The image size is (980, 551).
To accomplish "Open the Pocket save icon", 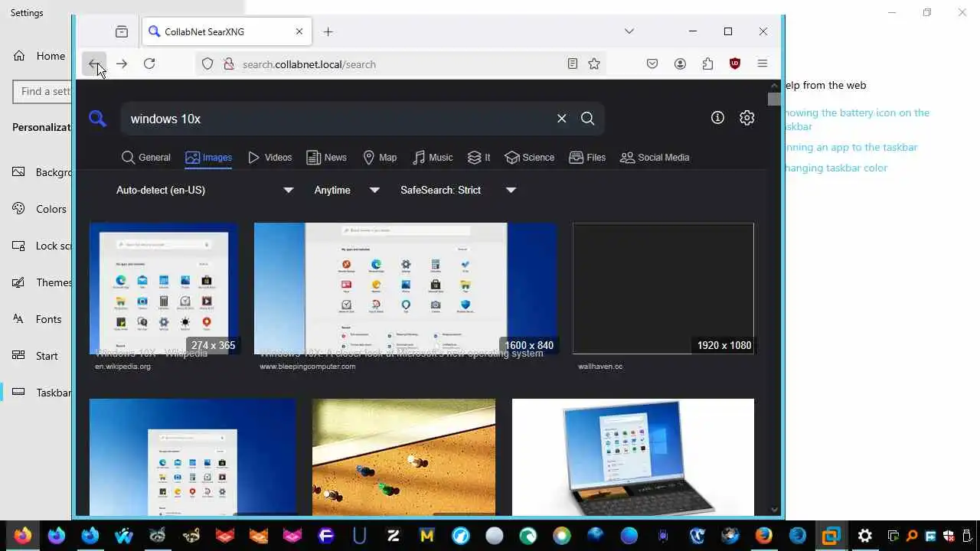I will (652, 64).
